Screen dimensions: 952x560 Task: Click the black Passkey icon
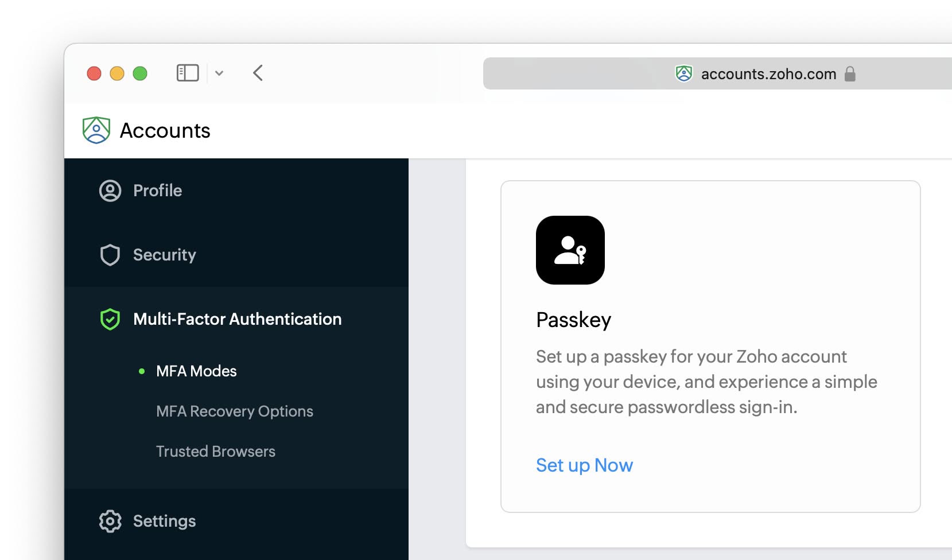(570, 250)
